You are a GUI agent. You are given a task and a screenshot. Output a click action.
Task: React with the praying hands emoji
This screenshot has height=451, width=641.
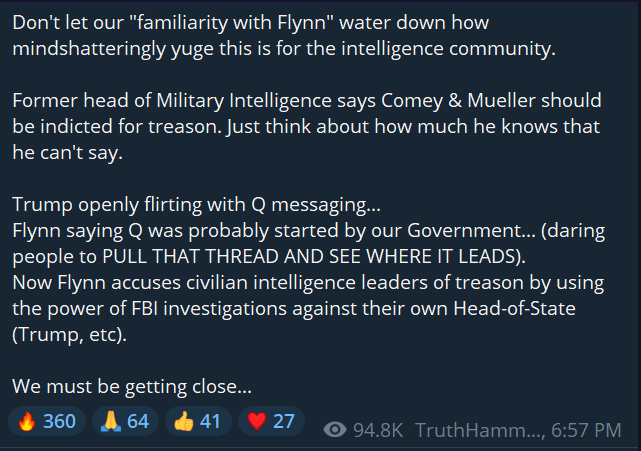[111, 421]
